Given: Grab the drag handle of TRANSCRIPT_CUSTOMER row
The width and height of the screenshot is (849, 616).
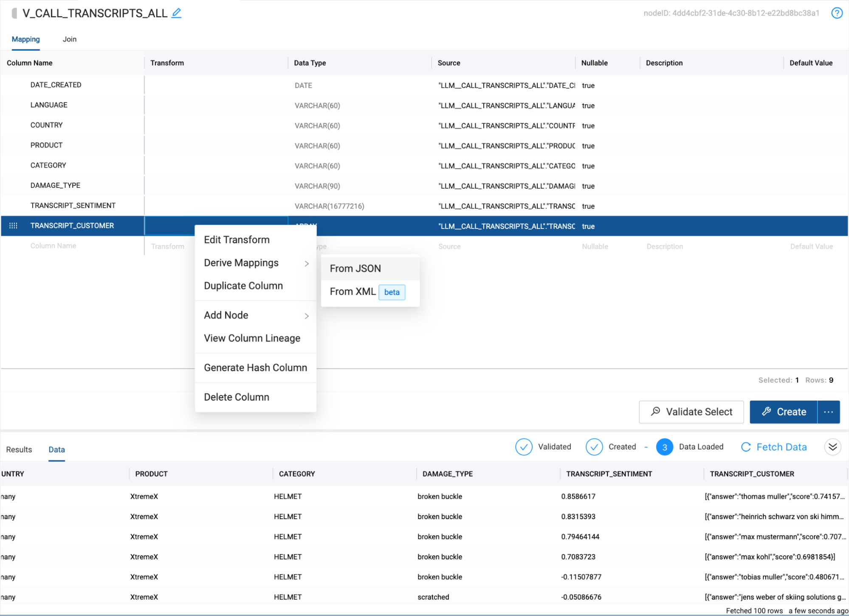Looking at the screenshot, I should pyautogui.click(x=13, y=226).
